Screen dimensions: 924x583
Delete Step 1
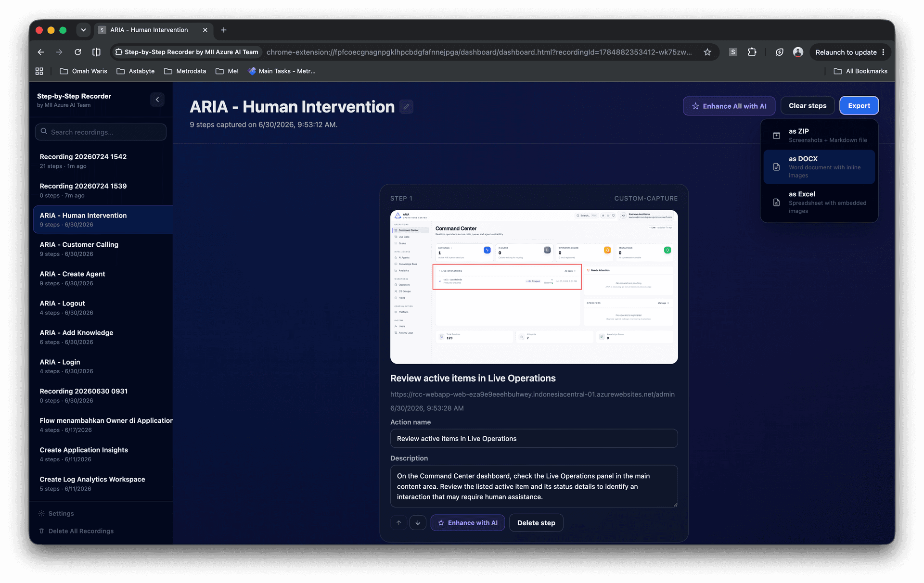(x=536, y=523)
